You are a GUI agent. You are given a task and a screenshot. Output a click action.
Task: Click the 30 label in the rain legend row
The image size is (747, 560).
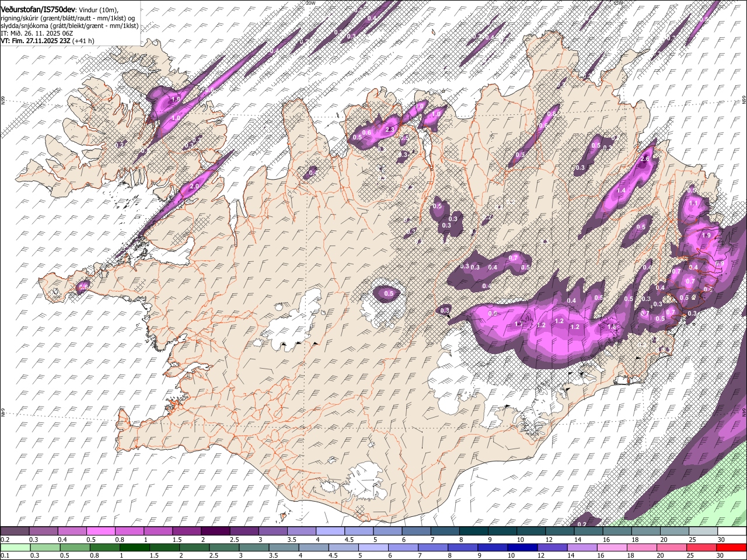tap(720, 556)
